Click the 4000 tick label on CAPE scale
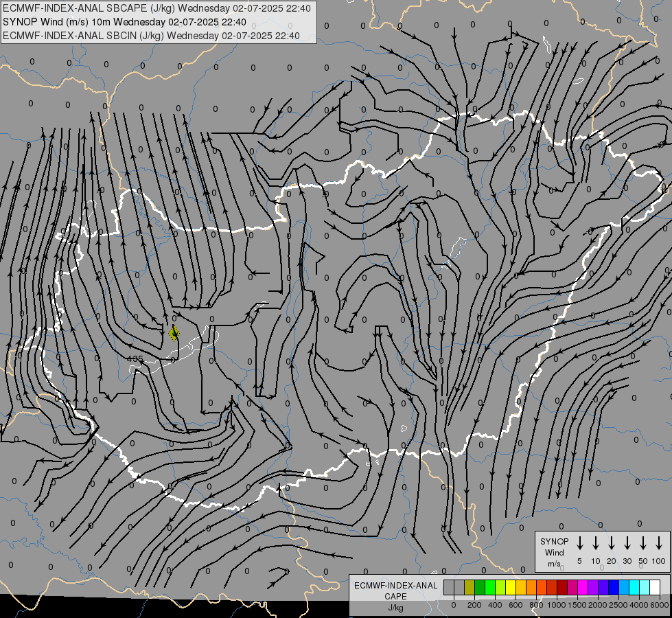This screenshot has width=672, height=618. coord(639,605)
